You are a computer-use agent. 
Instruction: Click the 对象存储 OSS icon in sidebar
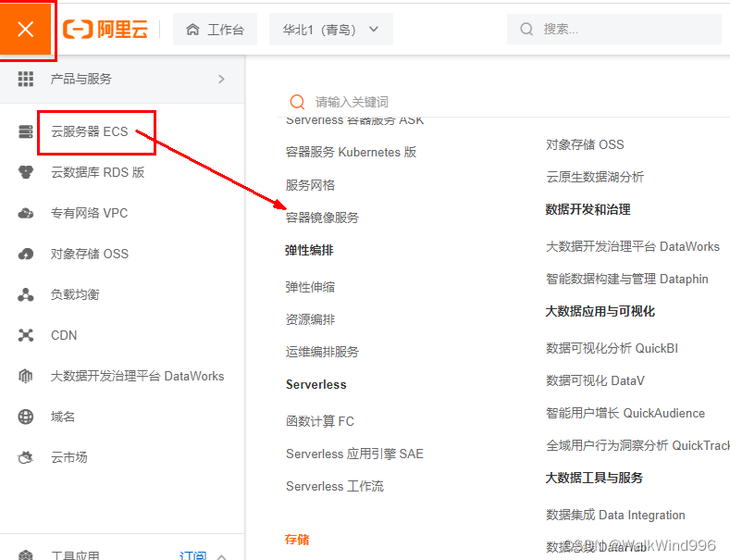[26, 254]
